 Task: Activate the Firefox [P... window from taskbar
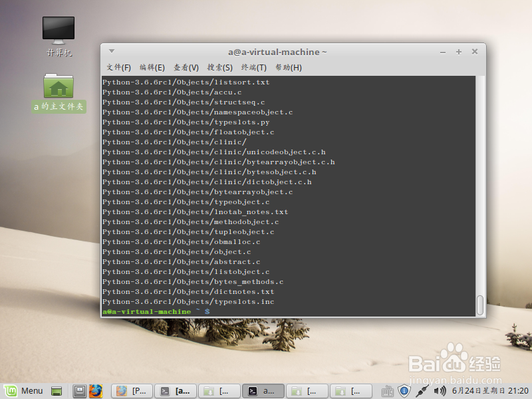(x=131, y=391)
